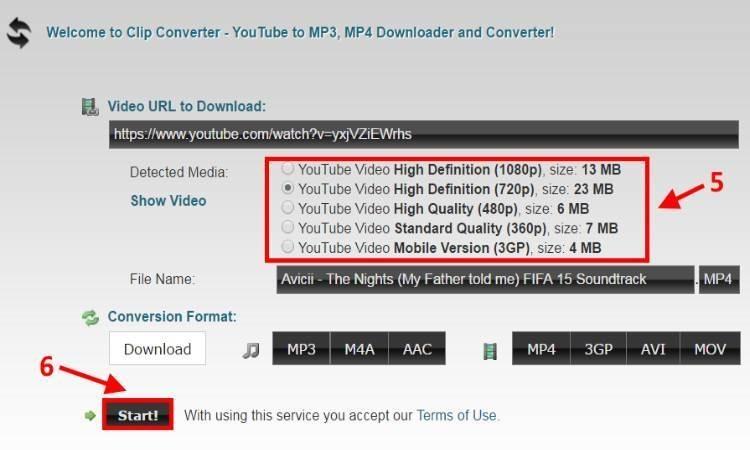This screenshot has width=750, height=450.
Task: Click the File Name field with Avicii title
Action: [x=485, y=279]
